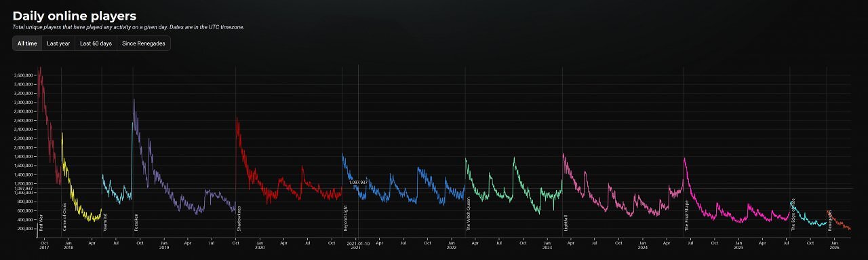This screenshot has height=260, width=868.
Task: Click the 2017 year label on x-axis
Action: 44,247
